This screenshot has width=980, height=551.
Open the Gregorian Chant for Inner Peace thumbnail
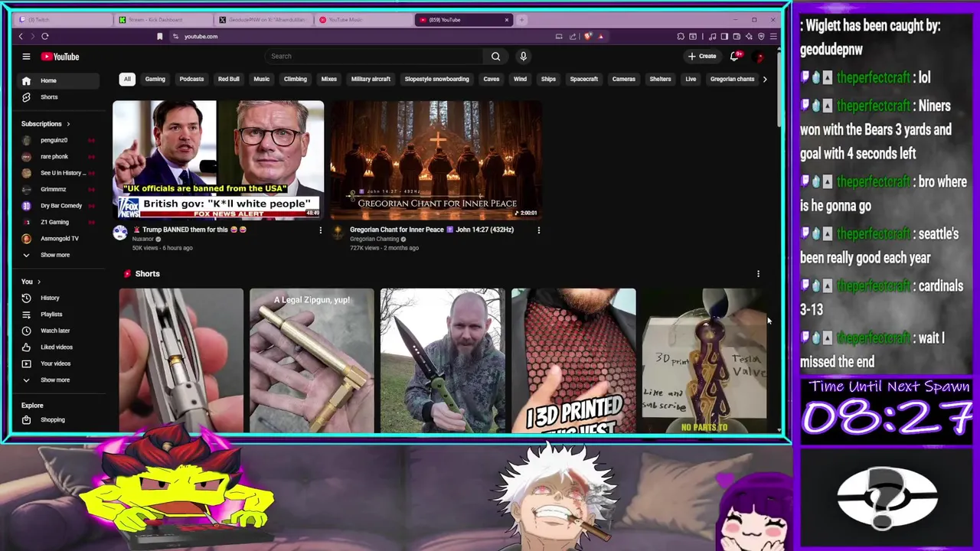tap(436, 160)
